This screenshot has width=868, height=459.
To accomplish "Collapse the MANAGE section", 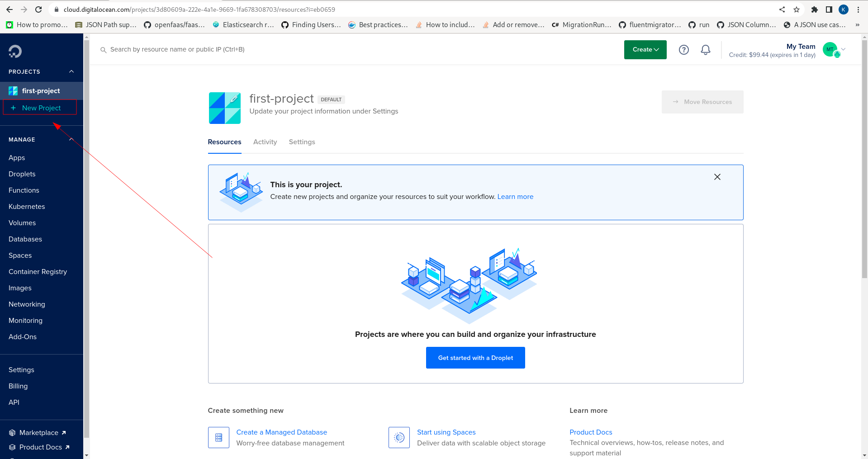I will tap(71, 139).
